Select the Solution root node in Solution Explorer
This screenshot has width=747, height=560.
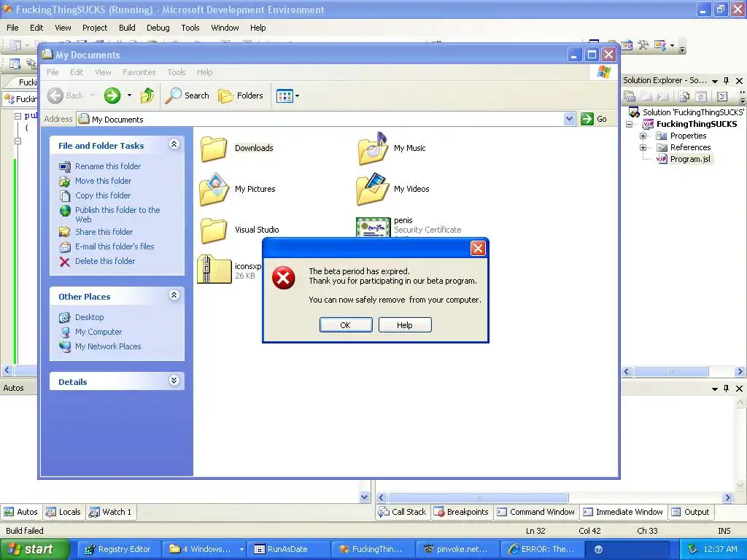tap(693, 112)
